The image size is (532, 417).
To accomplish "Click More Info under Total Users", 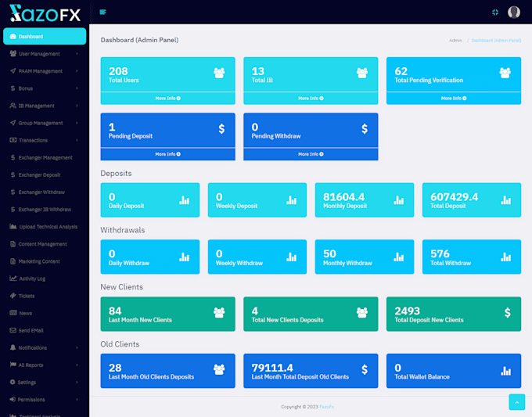I will (x=168, y=98).
